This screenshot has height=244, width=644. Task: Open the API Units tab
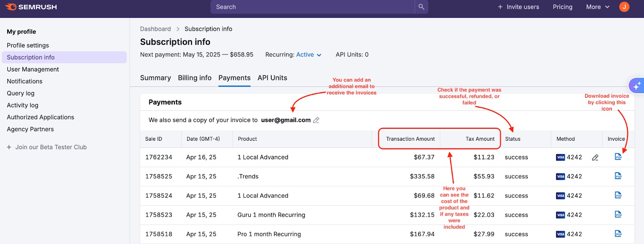pyautogui.click(x=272, y=78)
